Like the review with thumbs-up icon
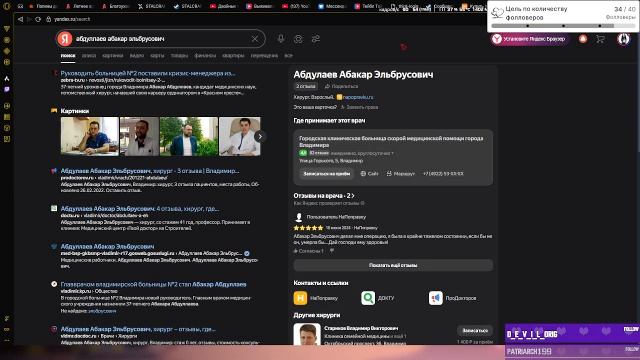Viewport: 640px width, 360px height. (x=296, y=251)
